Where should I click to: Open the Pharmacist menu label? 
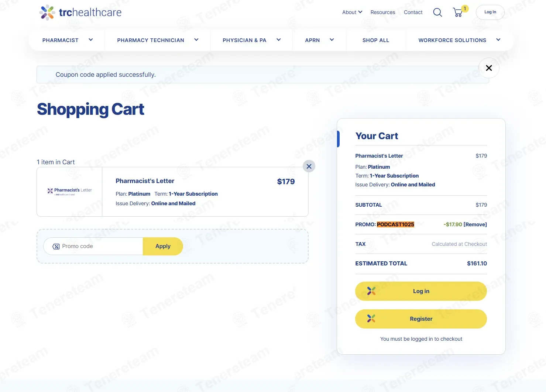point(61,40)
